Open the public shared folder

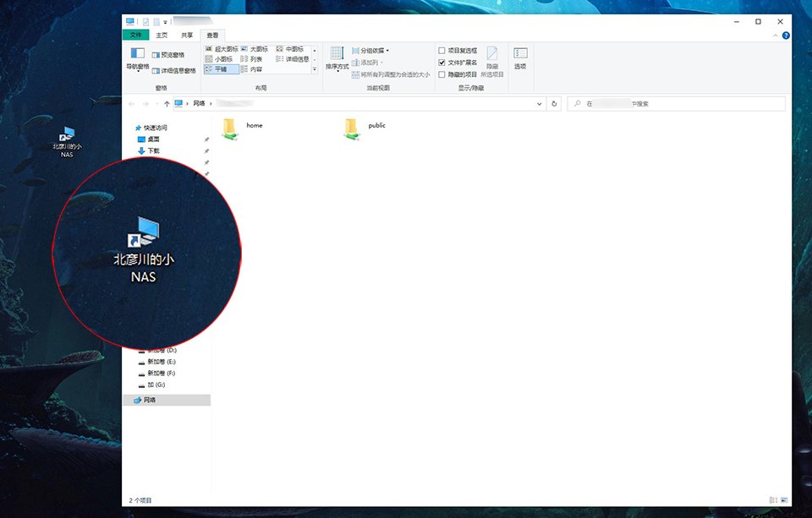pos(352,128)
